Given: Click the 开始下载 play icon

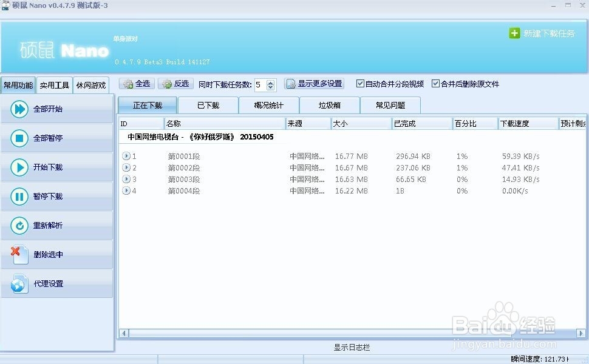Looking at the screenshot, I should (19, 167).
